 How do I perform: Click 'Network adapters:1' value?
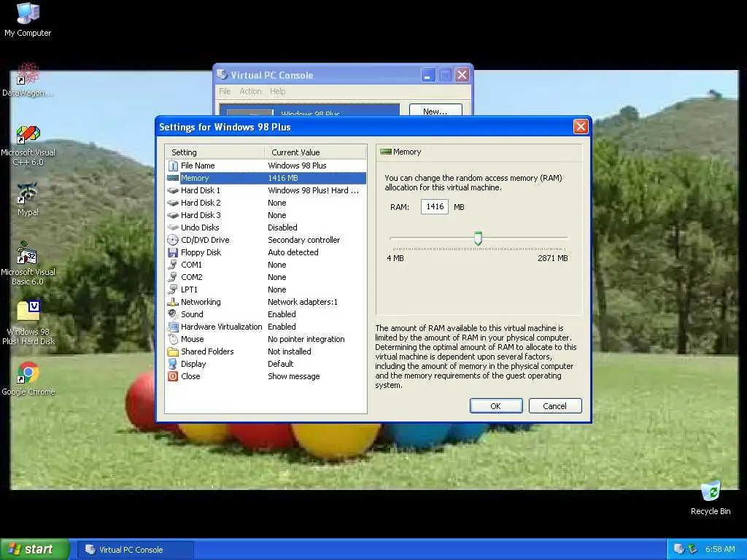303,302
